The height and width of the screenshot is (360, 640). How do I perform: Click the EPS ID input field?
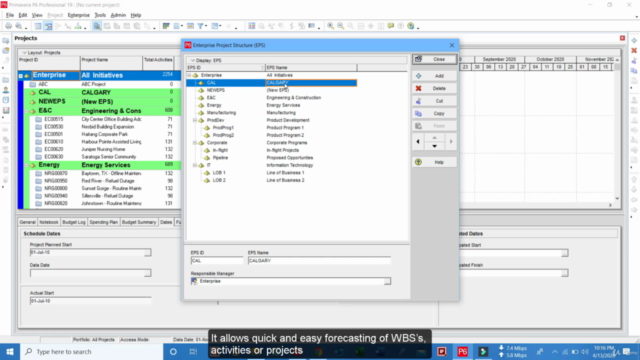point(217,260)
